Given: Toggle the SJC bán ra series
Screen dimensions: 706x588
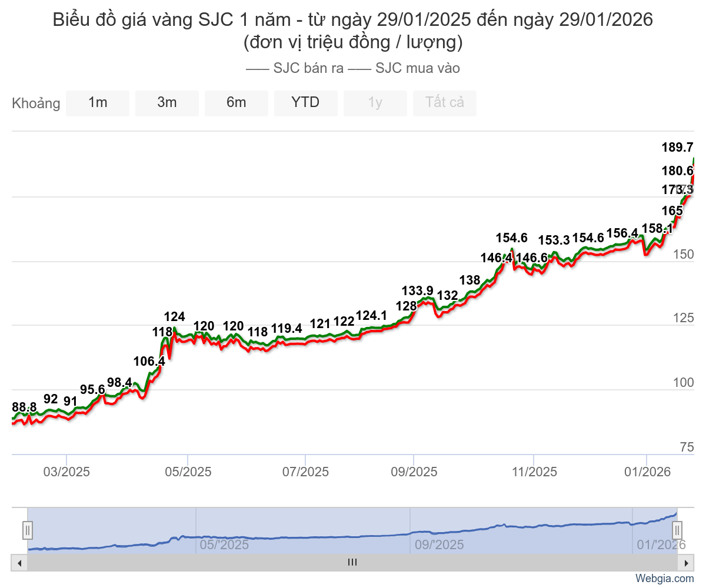Looking at the screenshot, I should (295, 68).
